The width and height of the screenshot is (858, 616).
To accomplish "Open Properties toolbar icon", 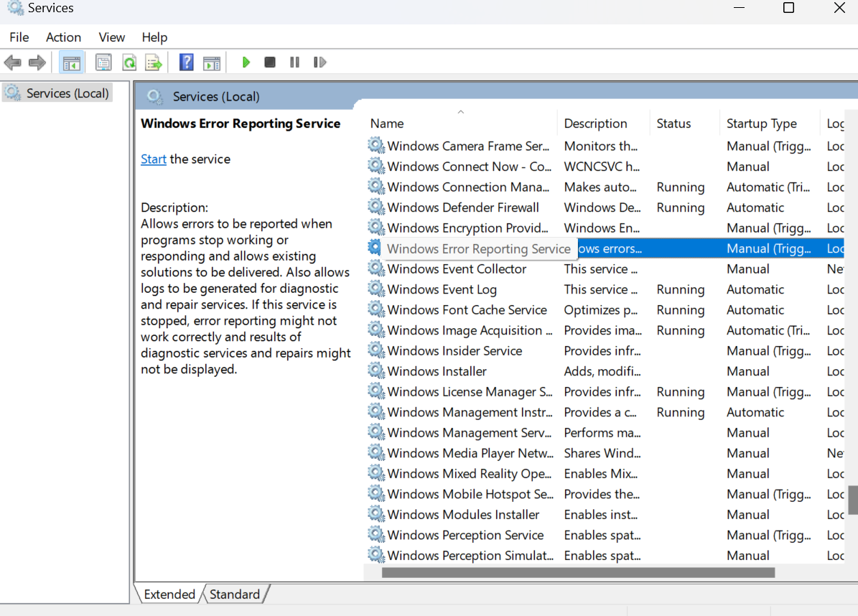I will (103, 62).
